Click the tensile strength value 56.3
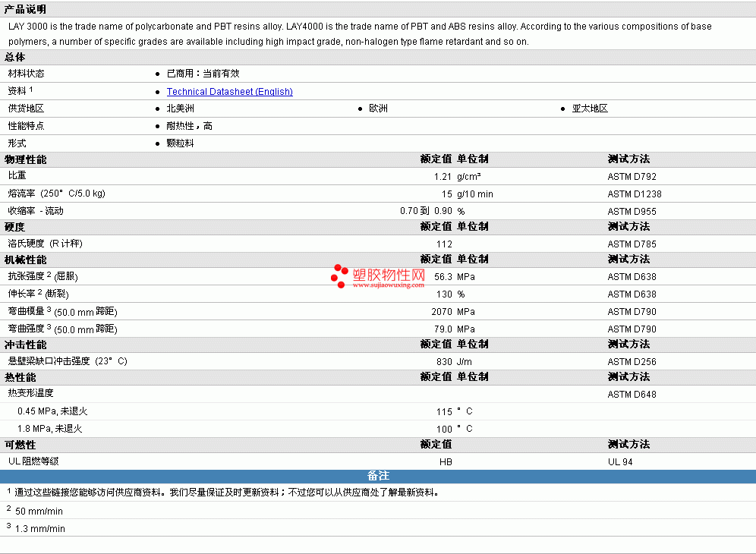Viewport: 756px width, 554px height. 443,277
